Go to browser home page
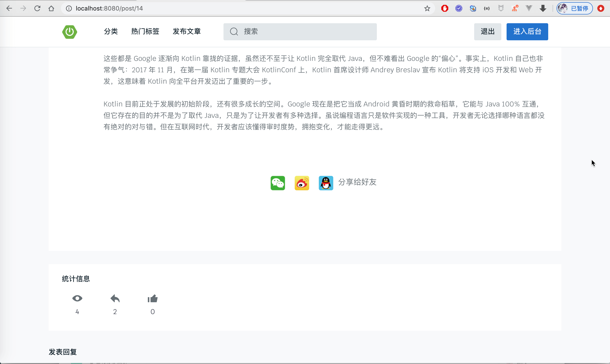The image size is (610, 364). pyautogui.click(x=51, y=8)
